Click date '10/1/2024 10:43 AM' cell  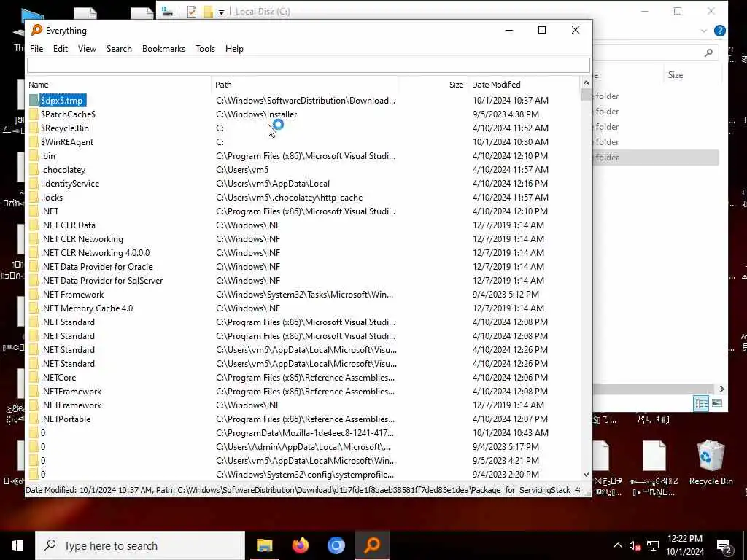(510, 433)
